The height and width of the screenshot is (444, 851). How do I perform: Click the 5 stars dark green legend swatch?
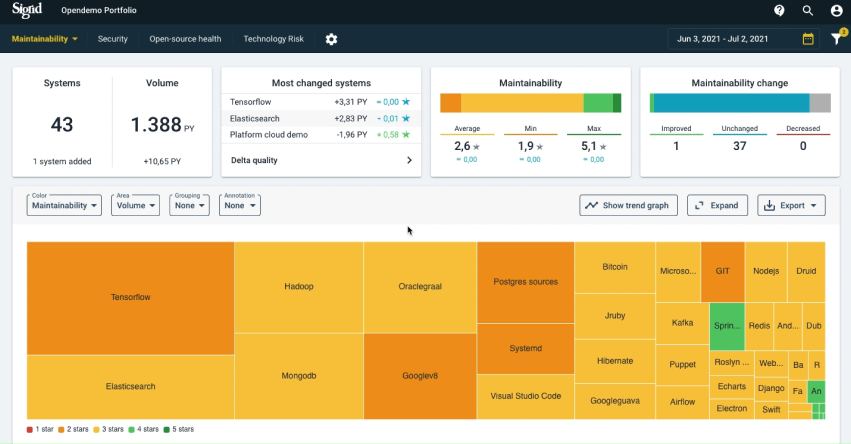coord(167,429)
